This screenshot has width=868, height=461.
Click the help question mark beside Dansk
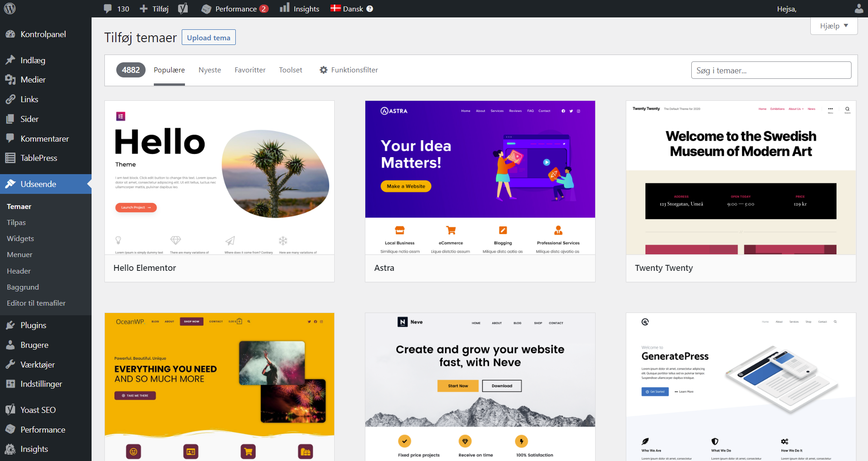(x=370, y=9)
